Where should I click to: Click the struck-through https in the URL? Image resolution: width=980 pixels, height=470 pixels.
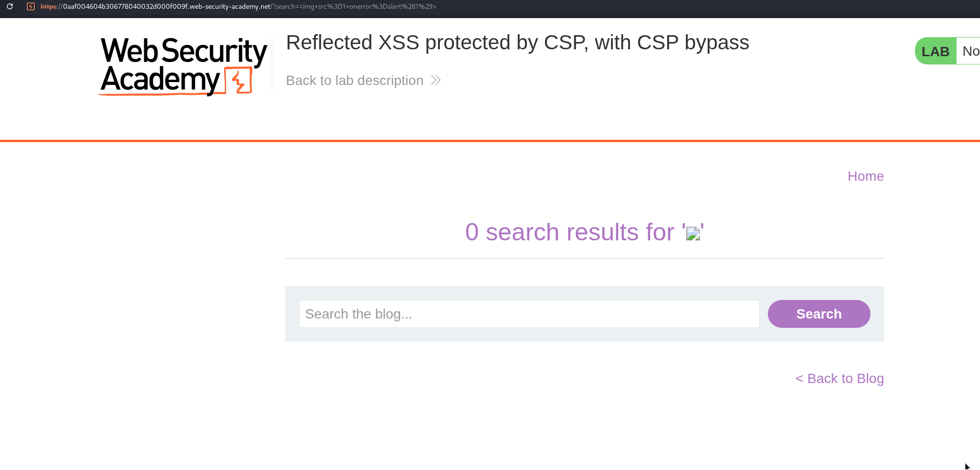[x=48, y=6]
